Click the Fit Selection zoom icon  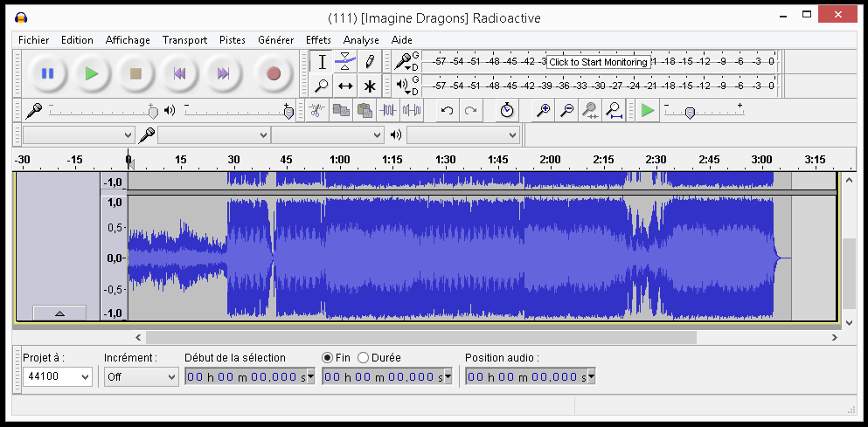[x=591, y=111]
